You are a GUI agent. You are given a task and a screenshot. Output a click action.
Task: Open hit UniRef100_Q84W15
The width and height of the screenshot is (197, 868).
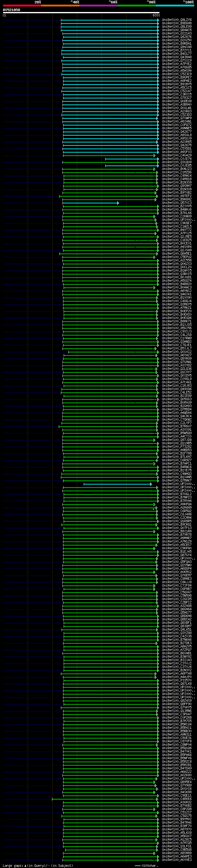(177, 30)
